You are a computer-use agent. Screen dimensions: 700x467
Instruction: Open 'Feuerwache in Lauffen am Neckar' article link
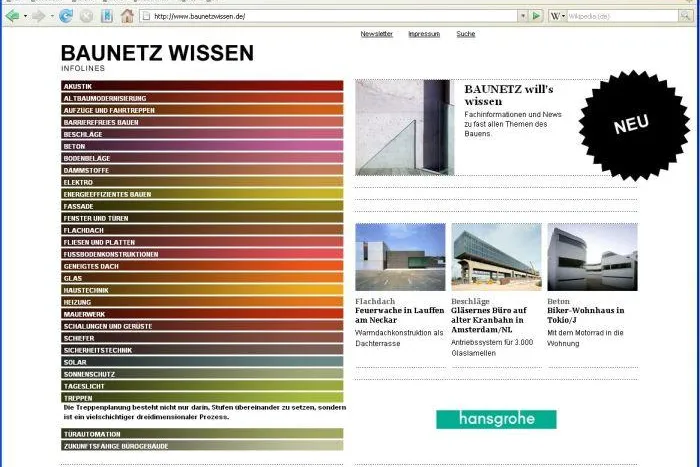click(x=400, y=315)
